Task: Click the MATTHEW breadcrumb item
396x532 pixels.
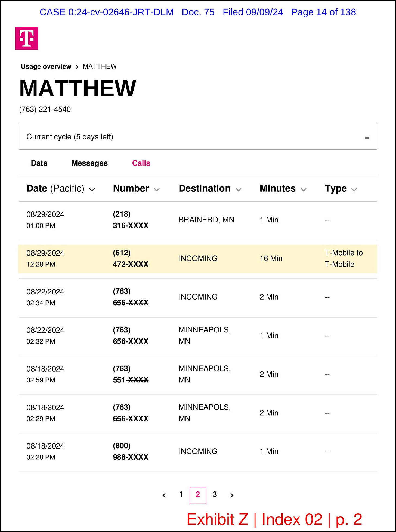Action: click(100, 67)
